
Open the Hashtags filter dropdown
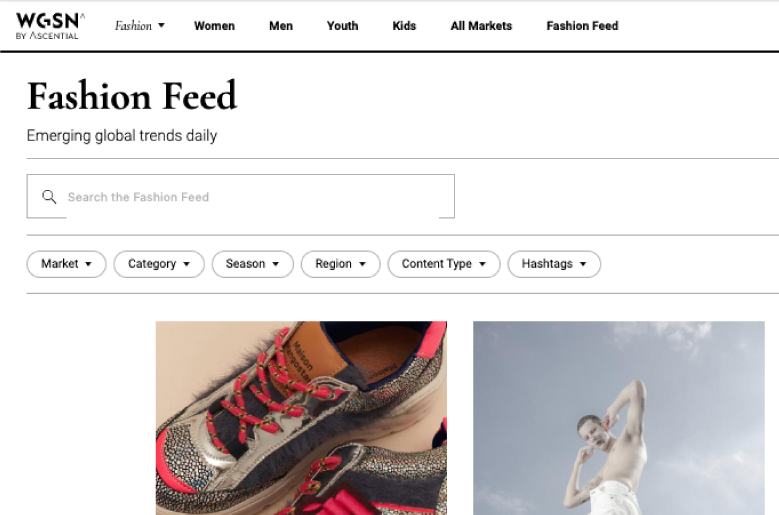pyautogui.click(x=554, y=264)
